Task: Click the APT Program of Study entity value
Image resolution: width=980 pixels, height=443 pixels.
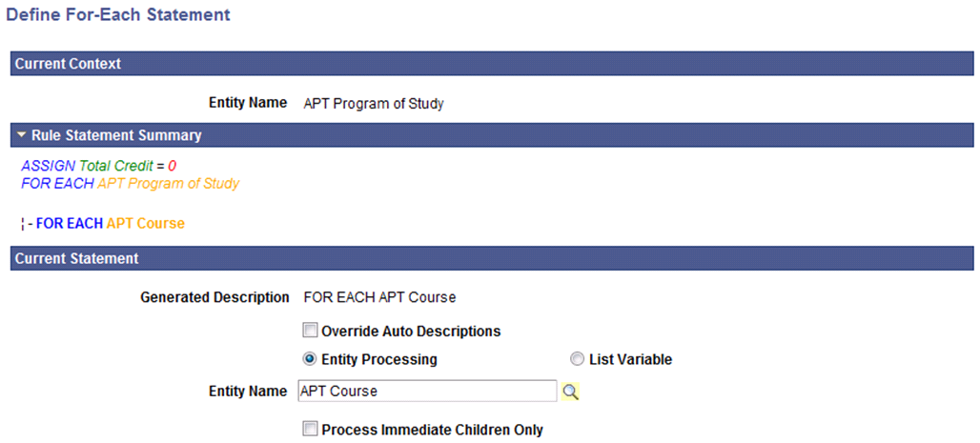Action: tap(374, 104)
